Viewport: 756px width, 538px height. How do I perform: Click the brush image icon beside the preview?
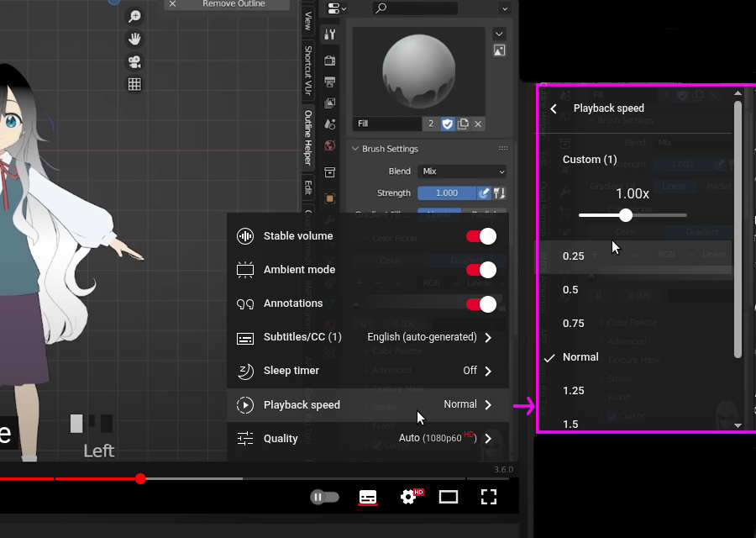(499, 50)
